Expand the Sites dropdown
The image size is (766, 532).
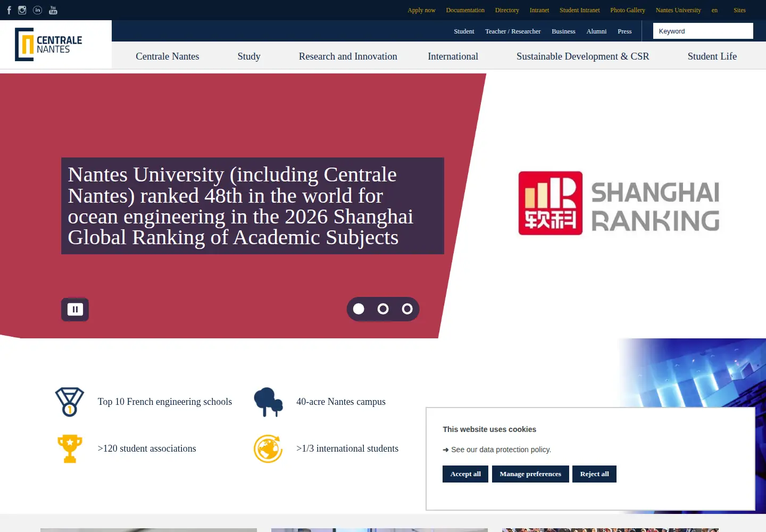point(739,10)
